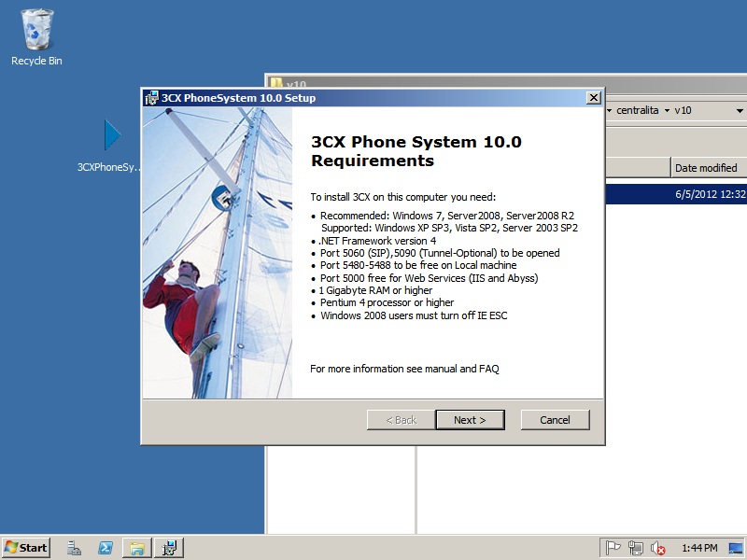Click the network status tray icon
The image size is (747, 560).
(x=636, y=548)
